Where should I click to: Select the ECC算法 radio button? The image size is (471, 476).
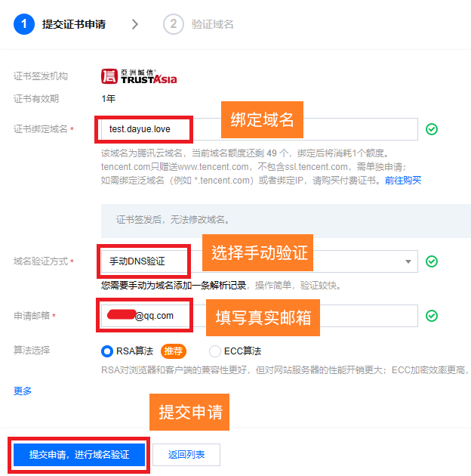click(214, 351)
